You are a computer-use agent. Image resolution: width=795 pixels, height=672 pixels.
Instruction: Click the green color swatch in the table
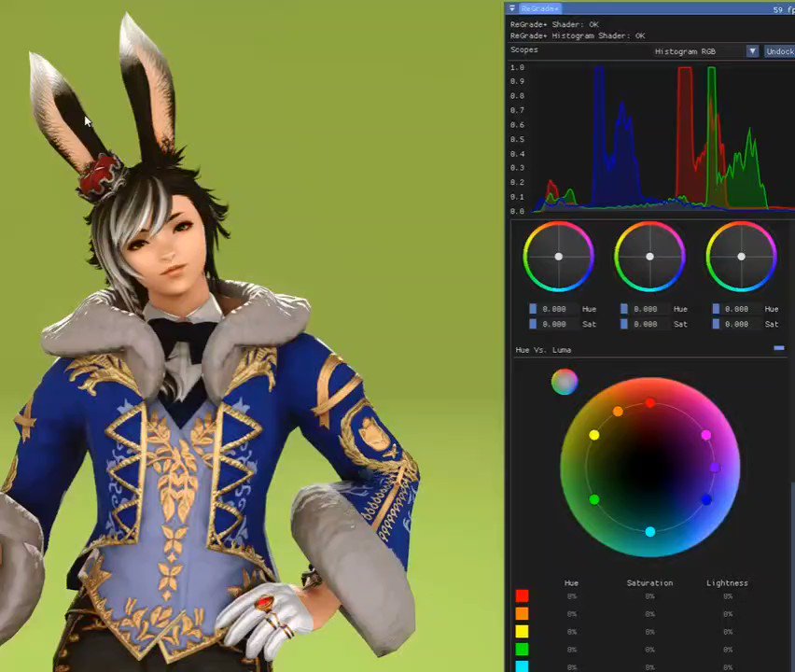pos(522,650)
